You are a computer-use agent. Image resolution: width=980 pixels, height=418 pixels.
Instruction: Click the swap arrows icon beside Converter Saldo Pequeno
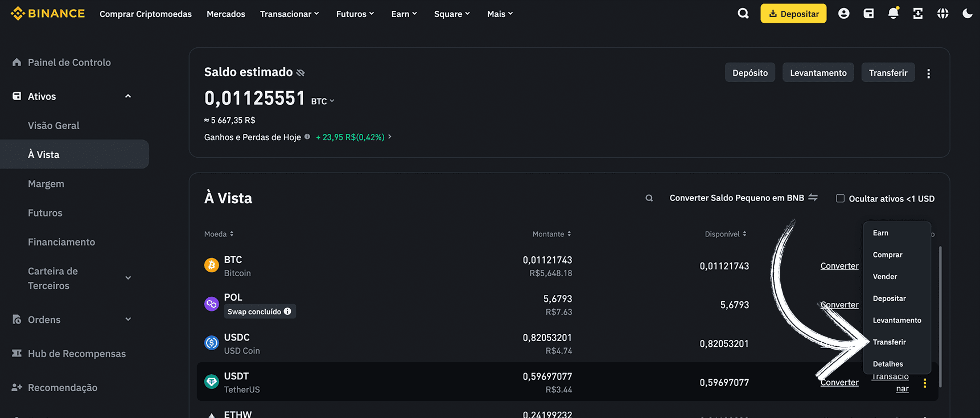(x=813, y=198)
